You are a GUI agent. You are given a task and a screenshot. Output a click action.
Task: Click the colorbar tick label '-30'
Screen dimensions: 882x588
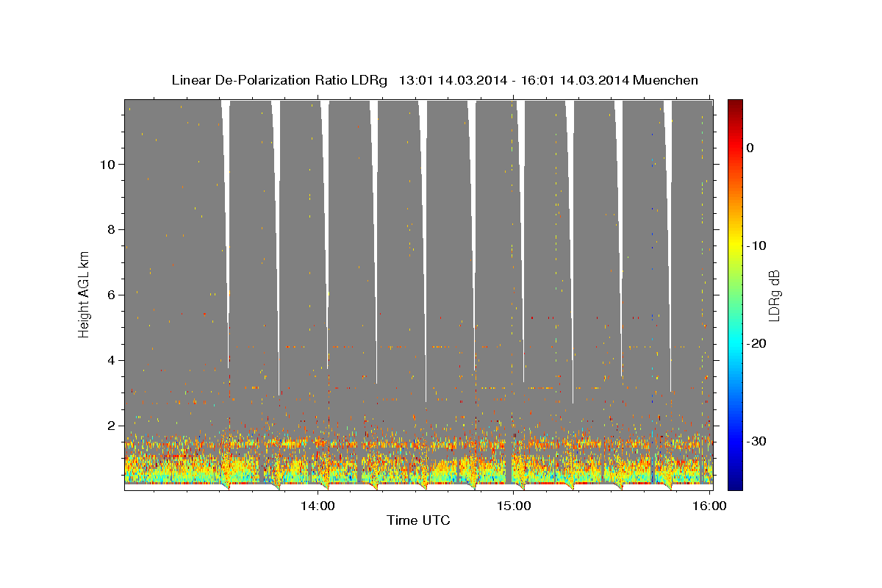click(756, 441)
